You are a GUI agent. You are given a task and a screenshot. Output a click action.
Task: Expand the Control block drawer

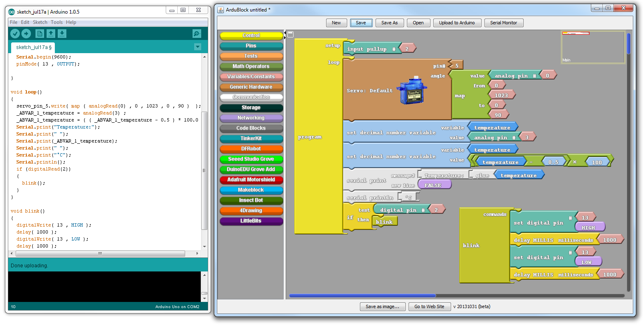pyautogui.click(x=251, y=35)
